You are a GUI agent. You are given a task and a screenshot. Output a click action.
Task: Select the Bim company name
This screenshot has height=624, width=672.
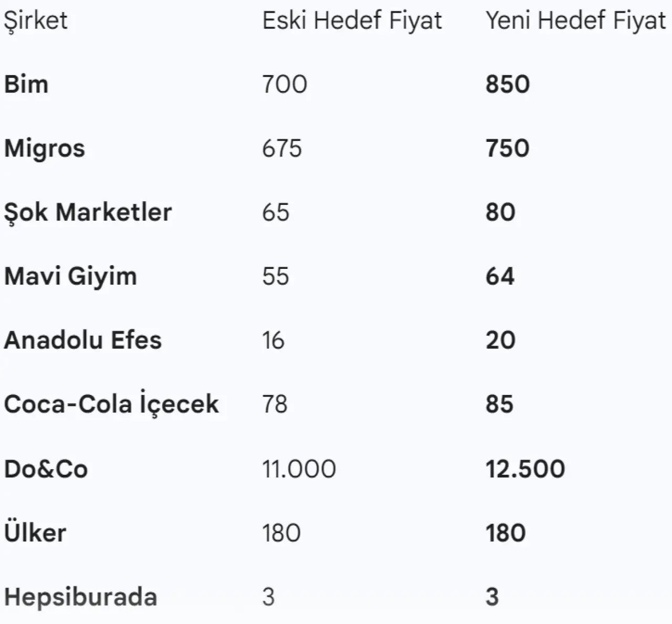pyautogui.click(x=26, y=84)
